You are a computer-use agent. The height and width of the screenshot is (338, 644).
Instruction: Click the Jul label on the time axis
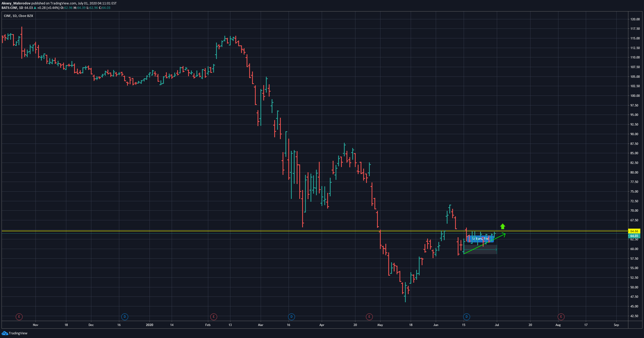(497, 325)
